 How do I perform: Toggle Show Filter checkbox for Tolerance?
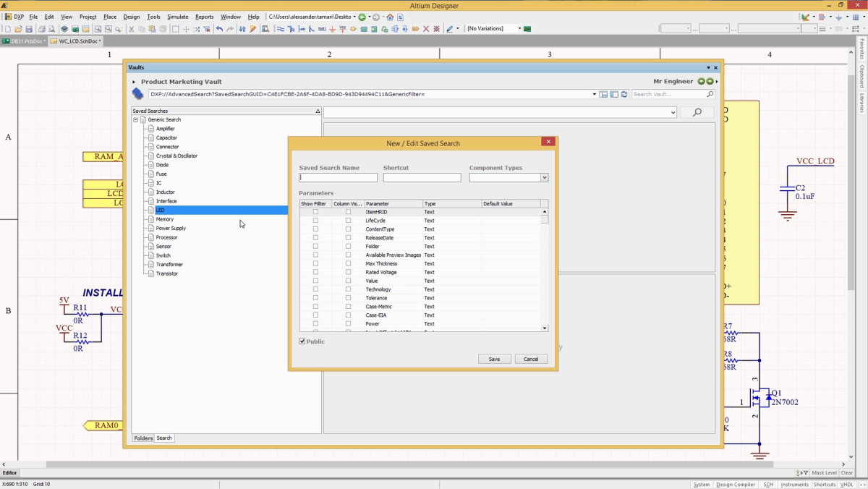click(x=315, y=298)
